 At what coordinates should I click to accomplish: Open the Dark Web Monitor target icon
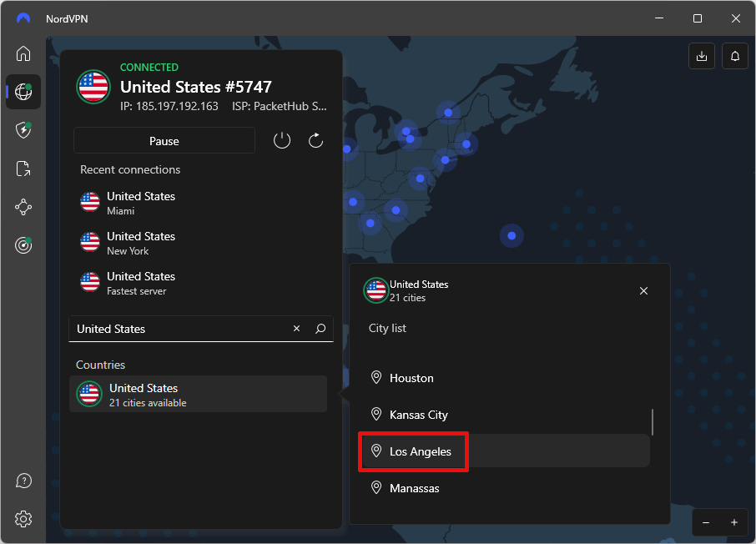(x=23, y=245)
